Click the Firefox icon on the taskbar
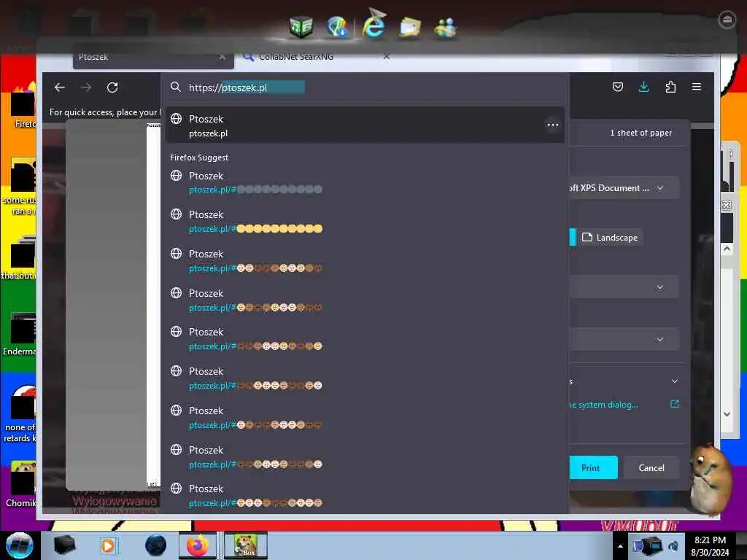This screenshot has width=747, height=560. [x=198, y=545]
